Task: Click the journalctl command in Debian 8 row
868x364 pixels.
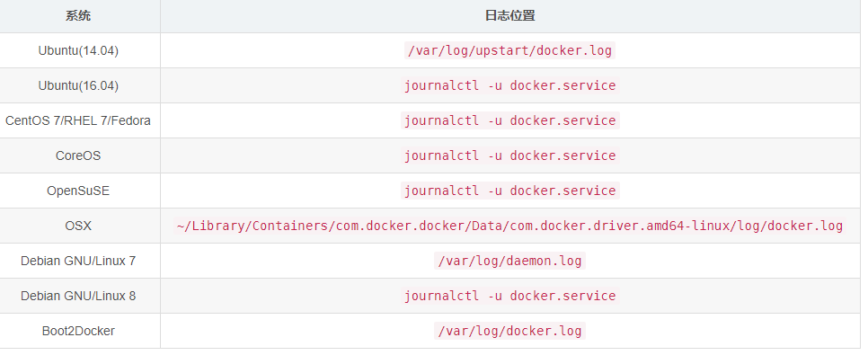Action: pos(509,296)
